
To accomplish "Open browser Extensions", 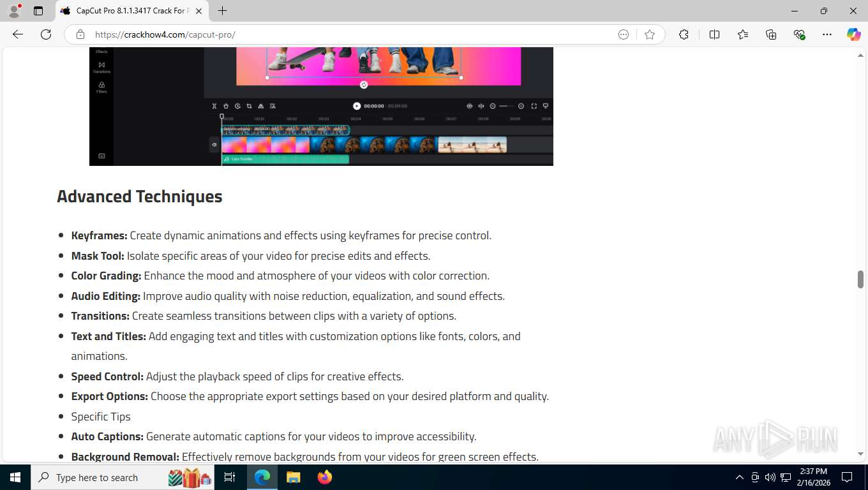I will tap(684, 34).
